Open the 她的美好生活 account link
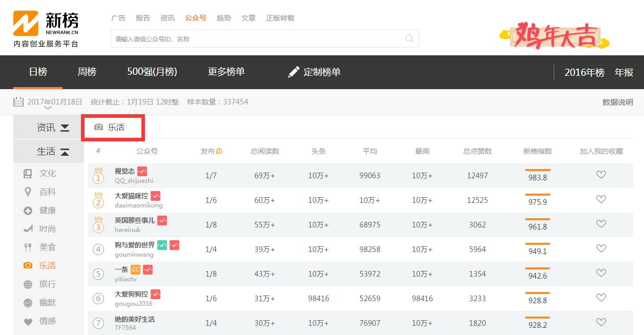This screenshot has height=335, width=644. coord(135,319)
